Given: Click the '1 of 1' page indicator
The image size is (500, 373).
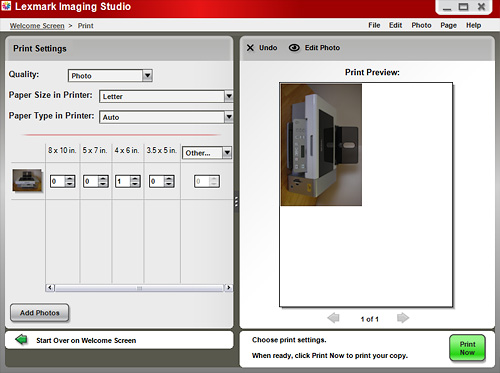Looking at the screenshot, I should click(x=369, y=319).
